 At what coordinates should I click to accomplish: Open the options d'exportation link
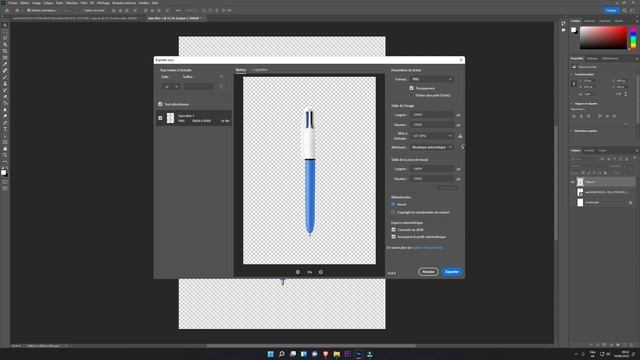tap(428, 248)
